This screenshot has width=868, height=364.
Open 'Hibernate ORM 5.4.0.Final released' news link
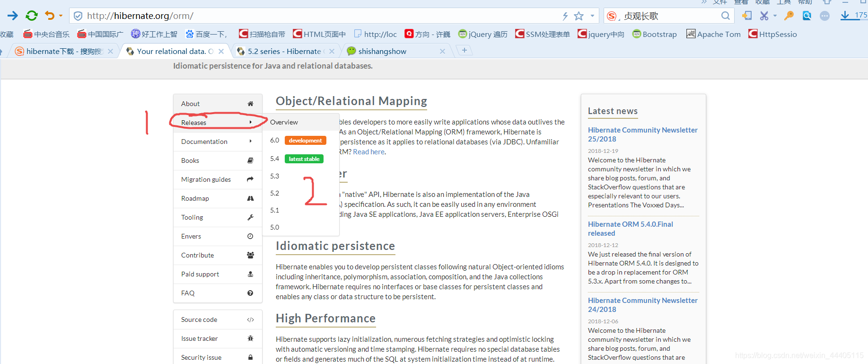pyautogui.click(x=630, y=229)
